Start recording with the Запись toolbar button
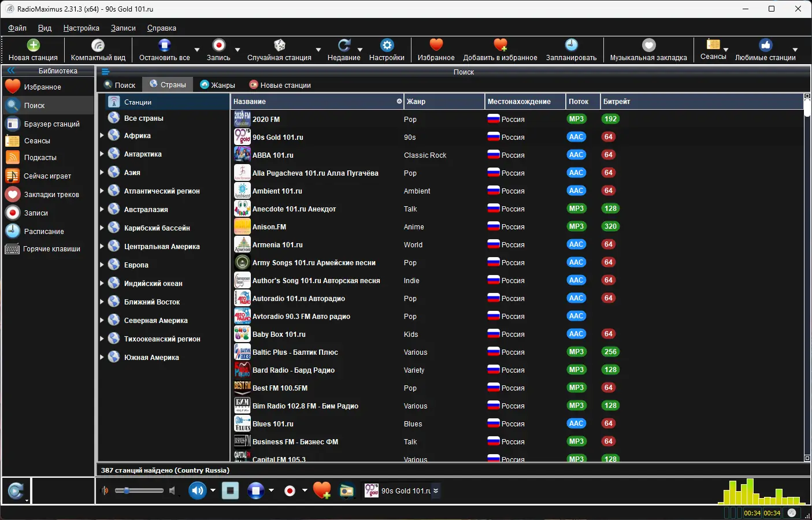This screenshot has width=812, height=520. pos(218,50)
